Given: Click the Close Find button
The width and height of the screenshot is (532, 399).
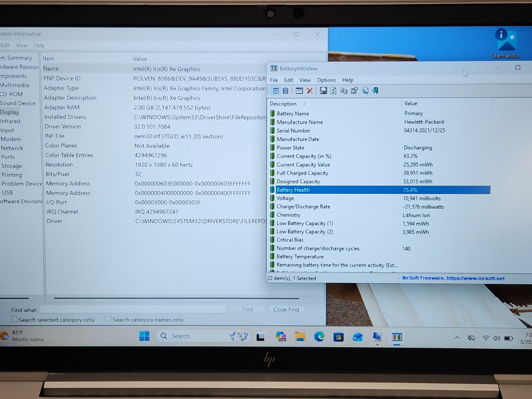Looking at the screenshot, I should point(286,309).
